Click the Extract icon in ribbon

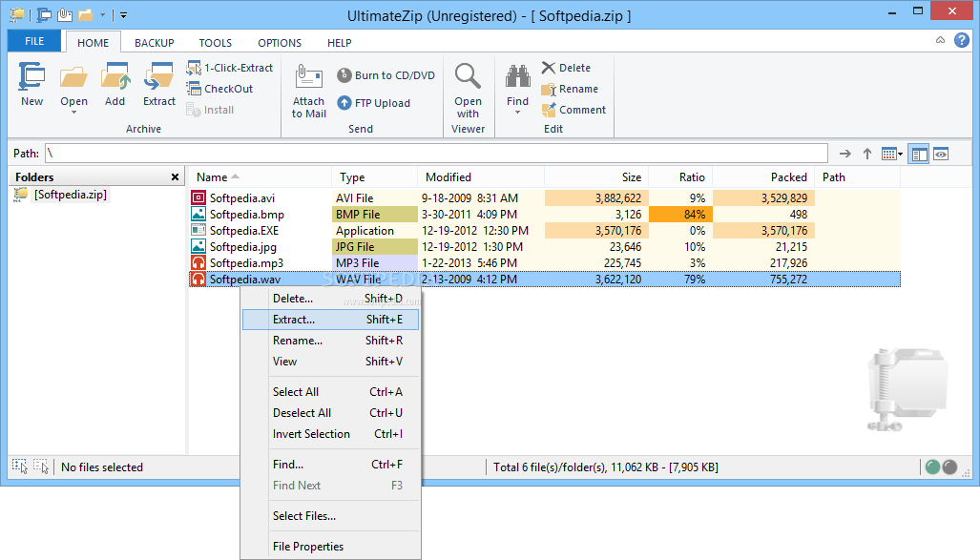pos(158,77)
